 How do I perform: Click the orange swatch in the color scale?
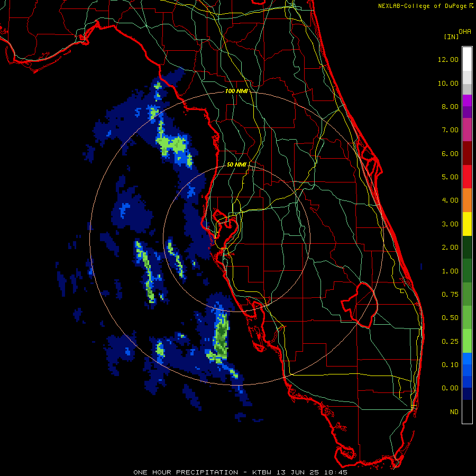[467, 200]
